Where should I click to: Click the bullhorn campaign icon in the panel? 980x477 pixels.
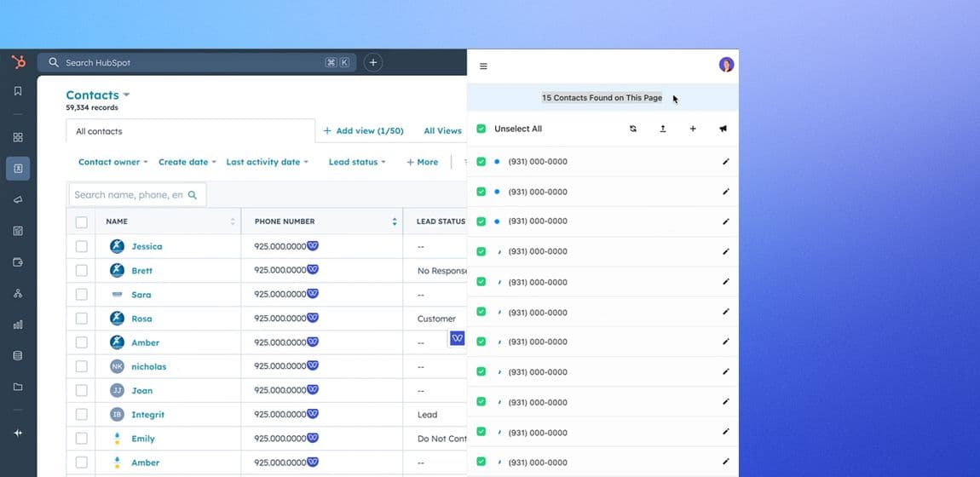[x=723, y=129]
